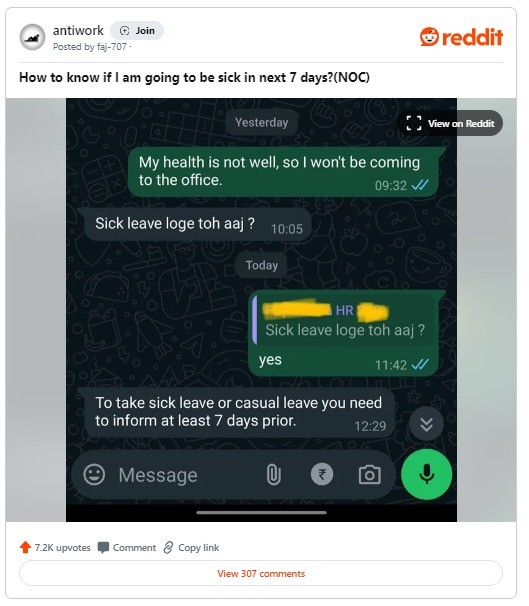View 307 comments

tap(261, 574)
